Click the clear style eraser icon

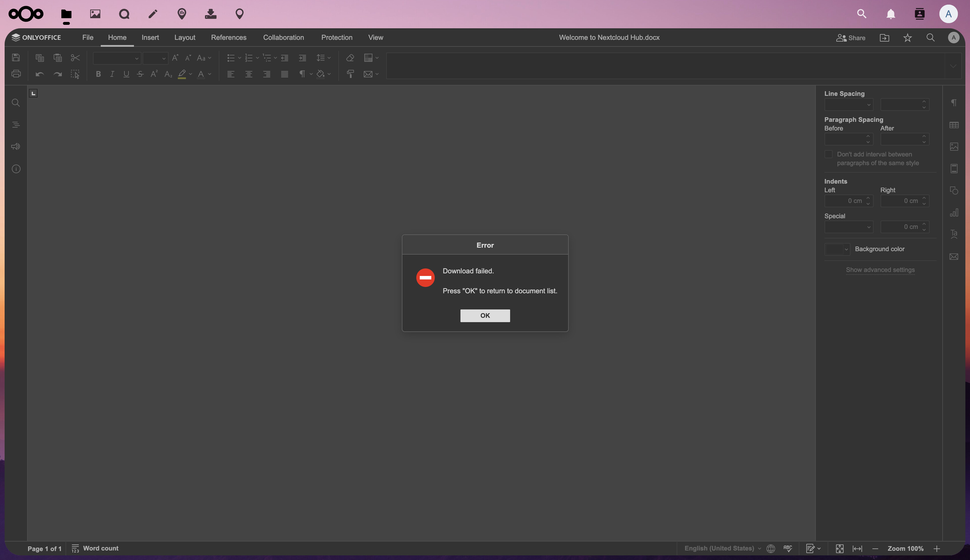coord(350,58)
